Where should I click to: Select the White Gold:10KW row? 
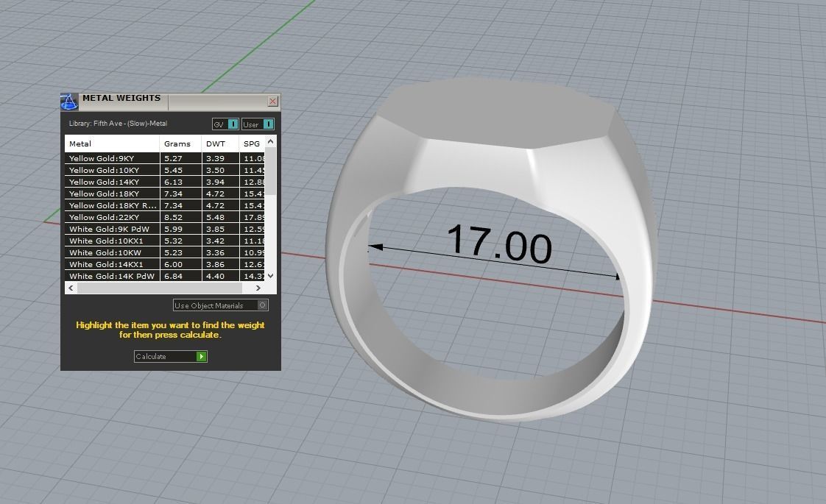pyautogui.click(x=165, y=252)
